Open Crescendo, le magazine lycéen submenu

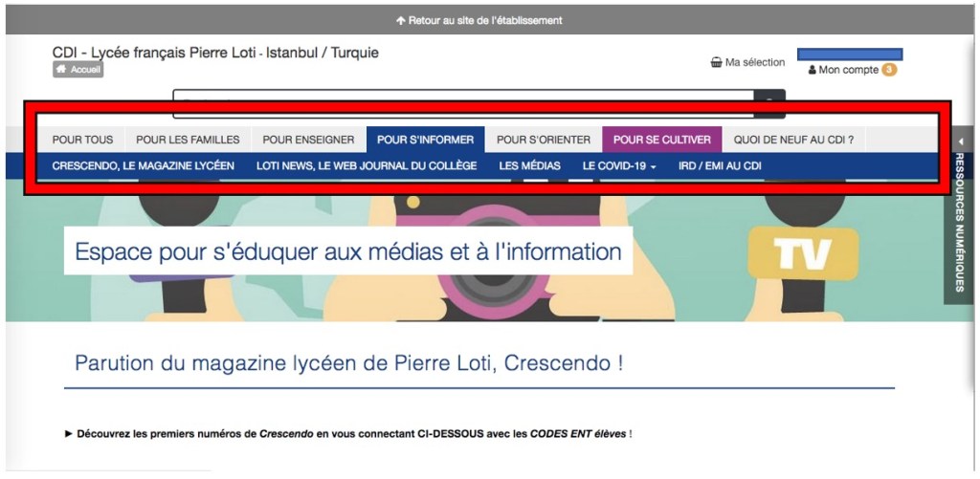[143, 165]
